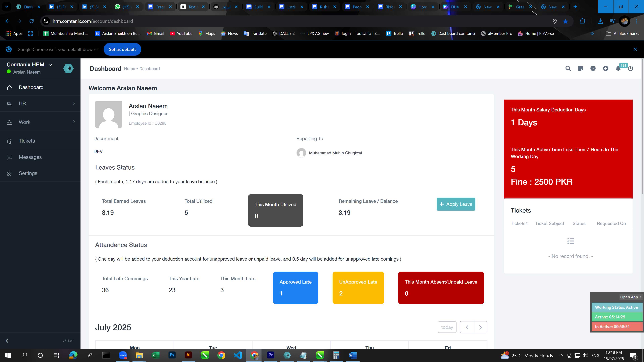
Task: Show more bookmarks via double chevron
Action: click(x=592, y=34)
